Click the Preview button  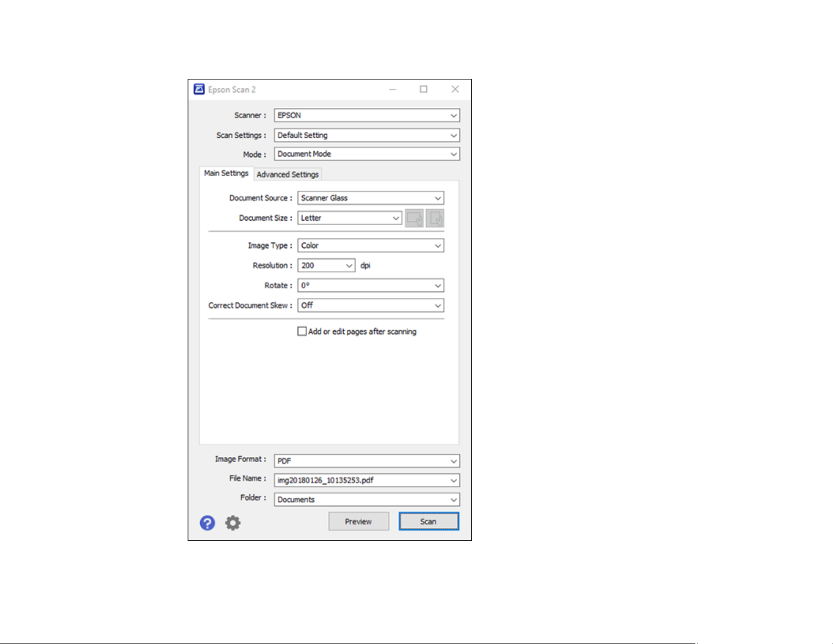point(359,522)
